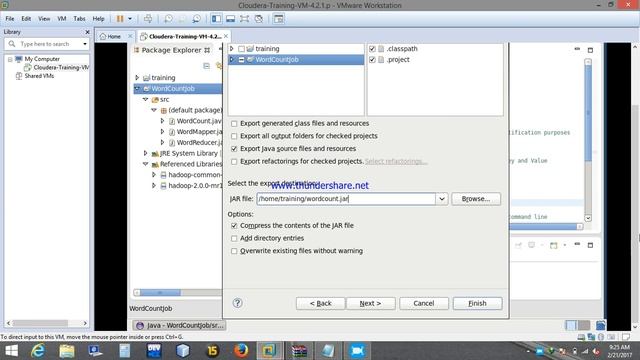
Task: Open the Windows Start button
Action: coord(11,351)
